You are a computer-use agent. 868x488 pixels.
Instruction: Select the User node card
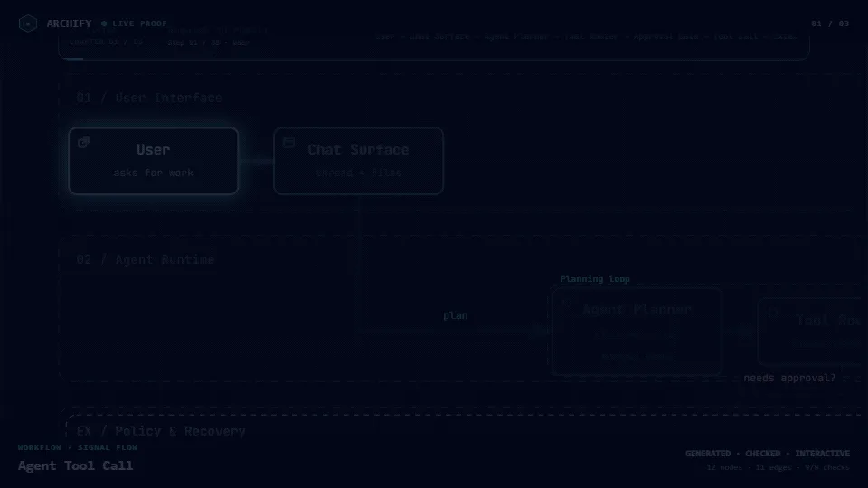coord(154,161)
